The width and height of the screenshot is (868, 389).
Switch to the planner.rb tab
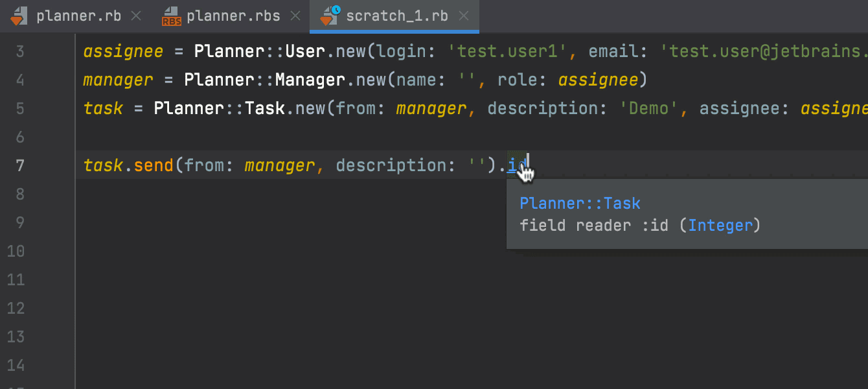(x=78, y=16)
